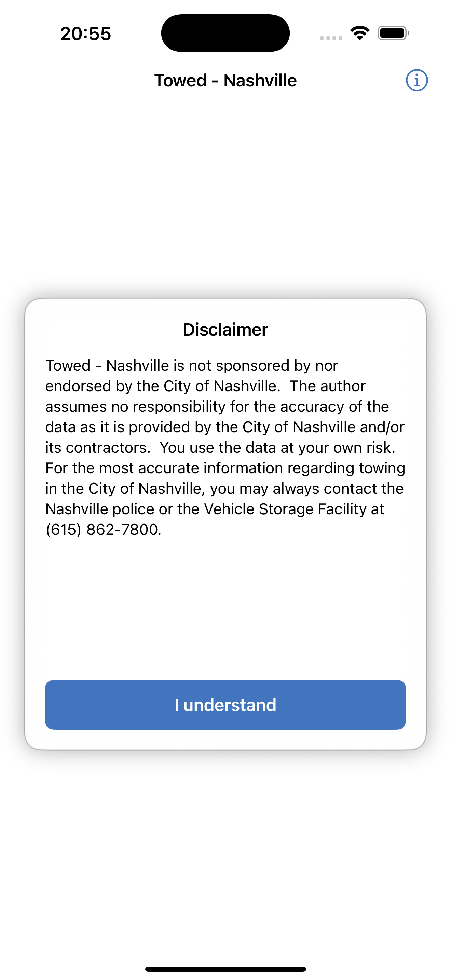
Task: Tap the phone number (615) 862-7800
Action: [x=103, y=530]
